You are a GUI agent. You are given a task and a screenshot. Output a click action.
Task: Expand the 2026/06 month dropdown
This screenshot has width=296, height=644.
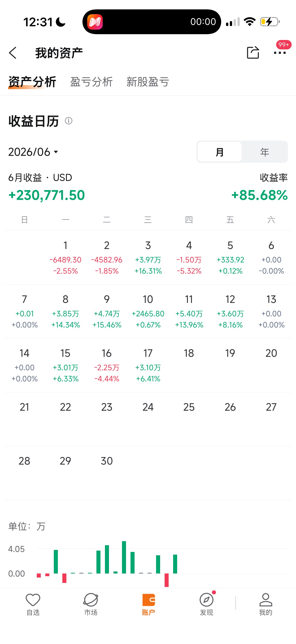point(33,152)
